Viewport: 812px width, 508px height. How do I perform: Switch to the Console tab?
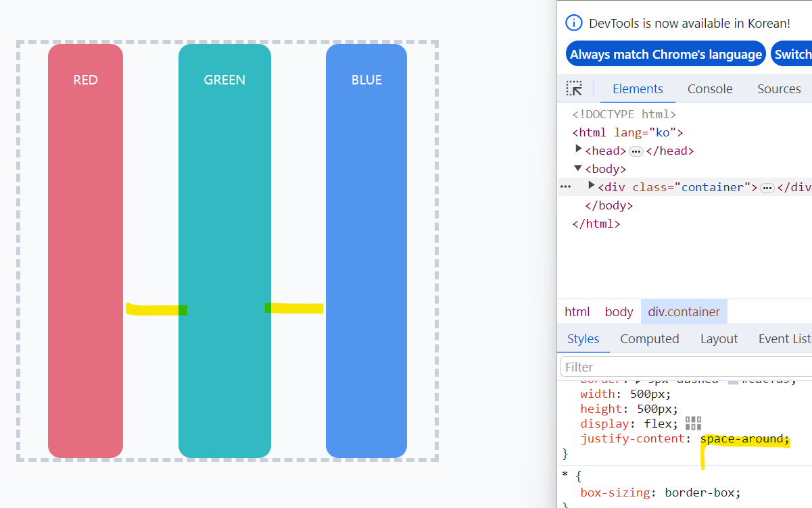(710, 88)
